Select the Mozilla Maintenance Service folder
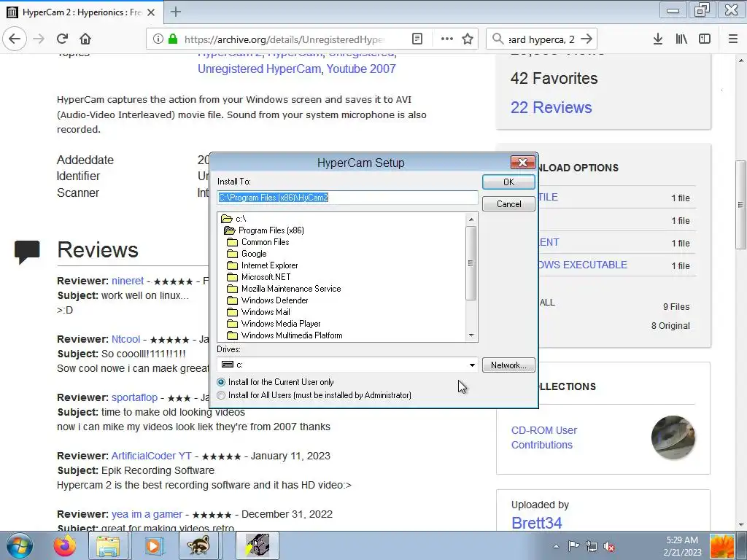Screen dimensions: 747x560 (284, 289)
